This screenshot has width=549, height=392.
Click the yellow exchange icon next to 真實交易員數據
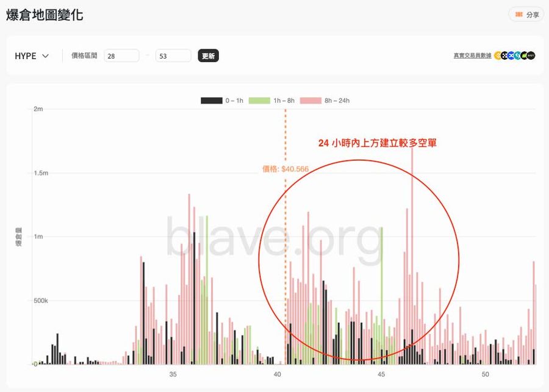point(498,55)
